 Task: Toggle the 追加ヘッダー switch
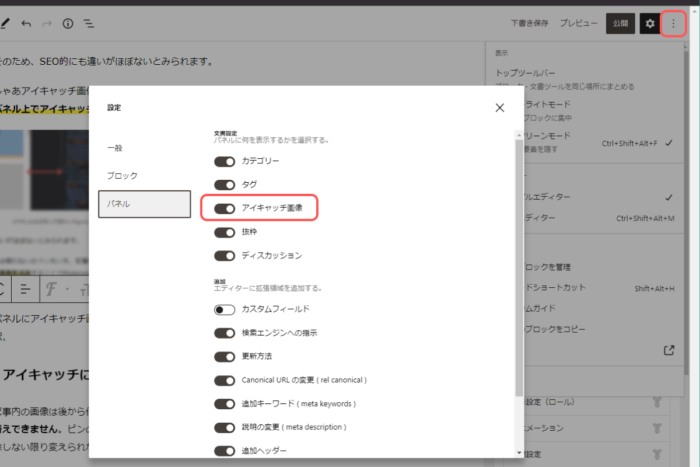(225, 451)
